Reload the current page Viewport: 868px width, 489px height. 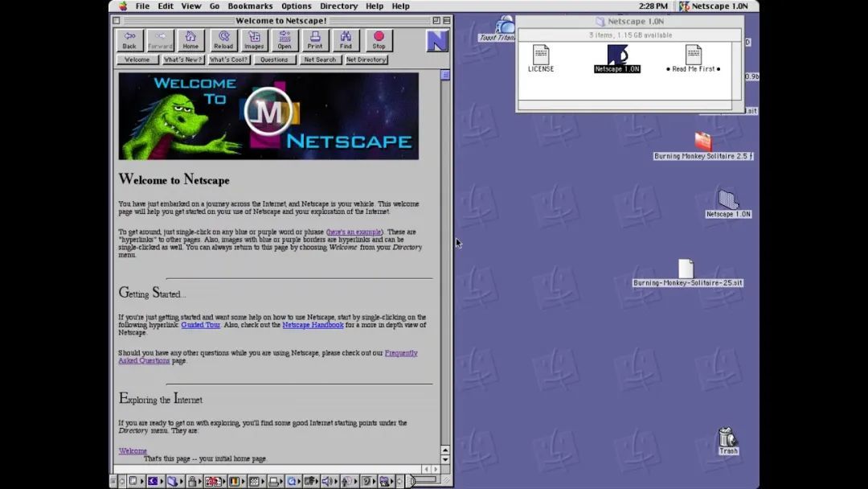coord(223,40)
